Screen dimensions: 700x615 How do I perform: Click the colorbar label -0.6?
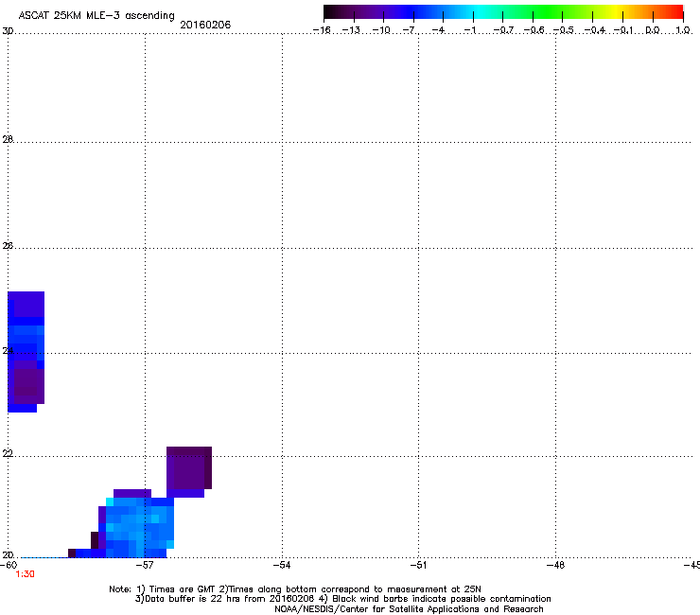[534, 30]
